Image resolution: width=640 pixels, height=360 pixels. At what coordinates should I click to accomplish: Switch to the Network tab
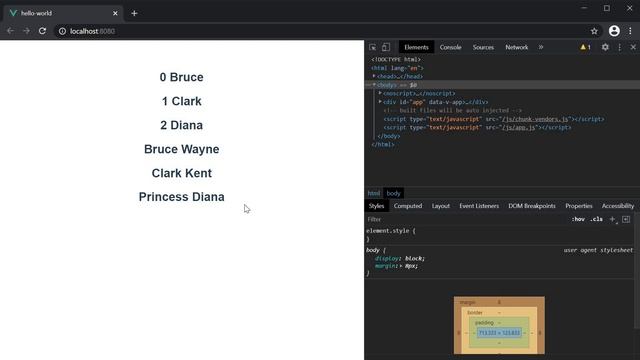(x=517, y=47)
